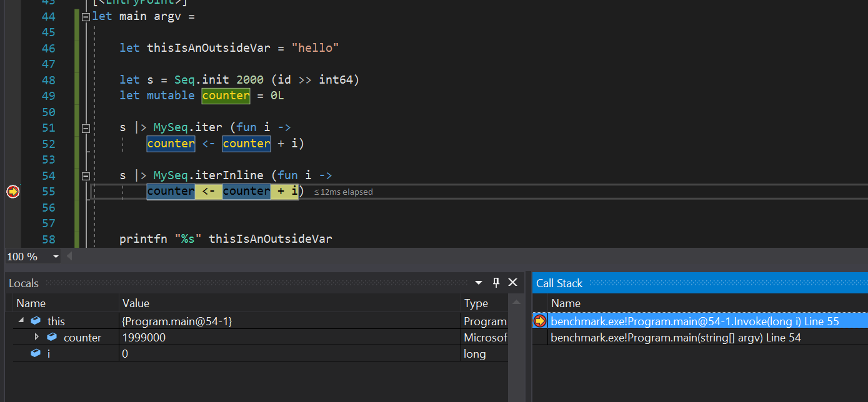Click the current frame arrow icon in Call Stack
The height and width of the screenshot is (402, 868).
[540, 321]
